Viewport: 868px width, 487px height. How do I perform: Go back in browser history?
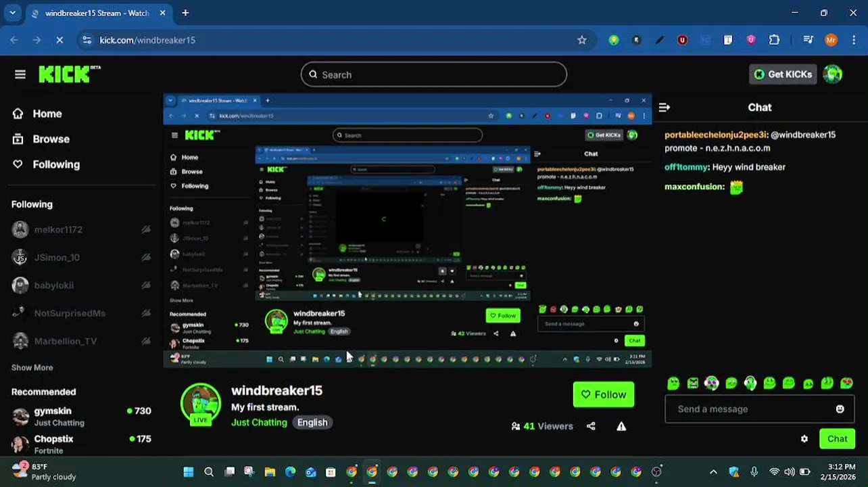(x=14, y=40)
